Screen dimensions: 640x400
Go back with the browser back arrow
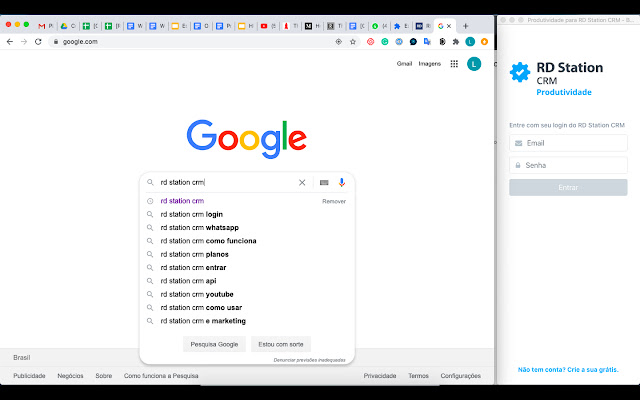tap(10, 42)
